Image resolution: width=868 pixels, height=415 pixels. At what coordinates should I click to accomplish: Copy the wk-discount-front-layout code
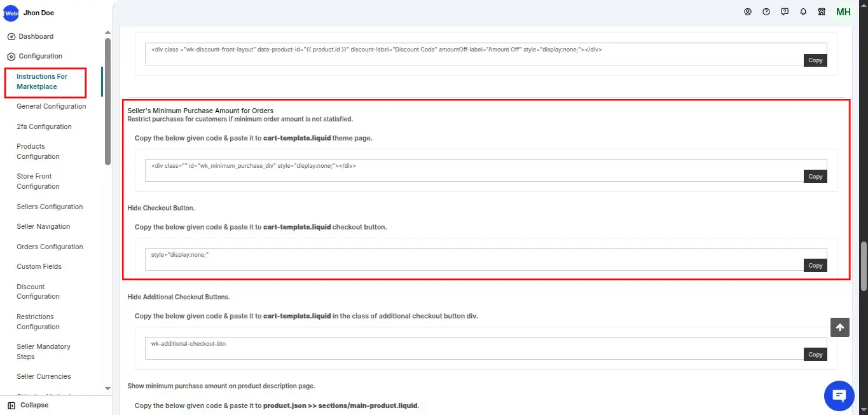pos(815,60)
